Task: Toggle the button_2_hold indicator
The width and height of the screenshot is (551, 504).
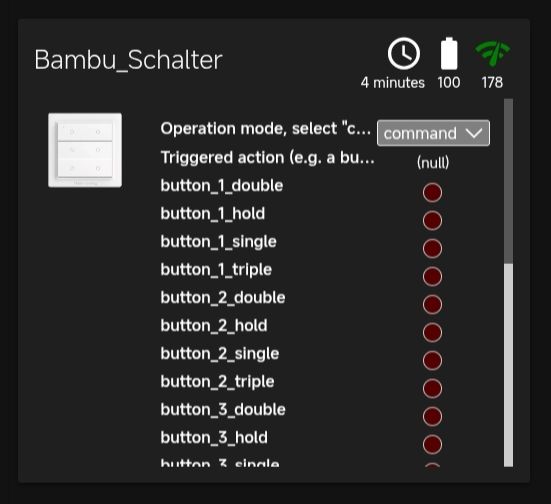Action: pos(432,332)
